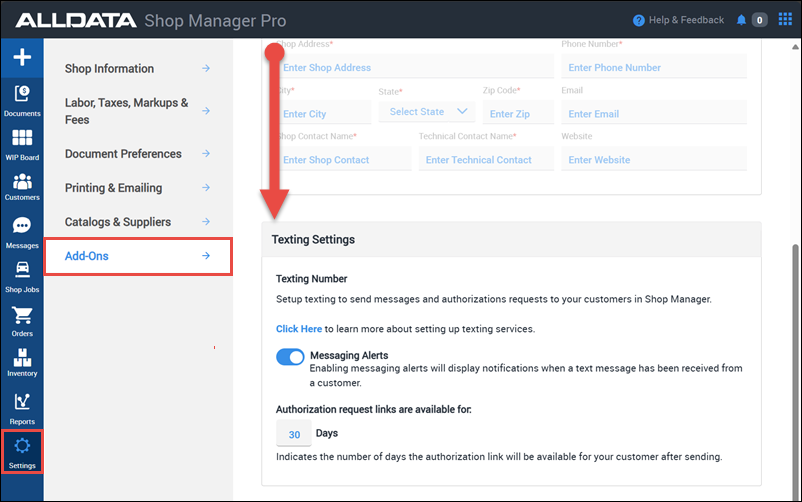Click the notification bell icon

pyautogui.click(x=741, y=20)
